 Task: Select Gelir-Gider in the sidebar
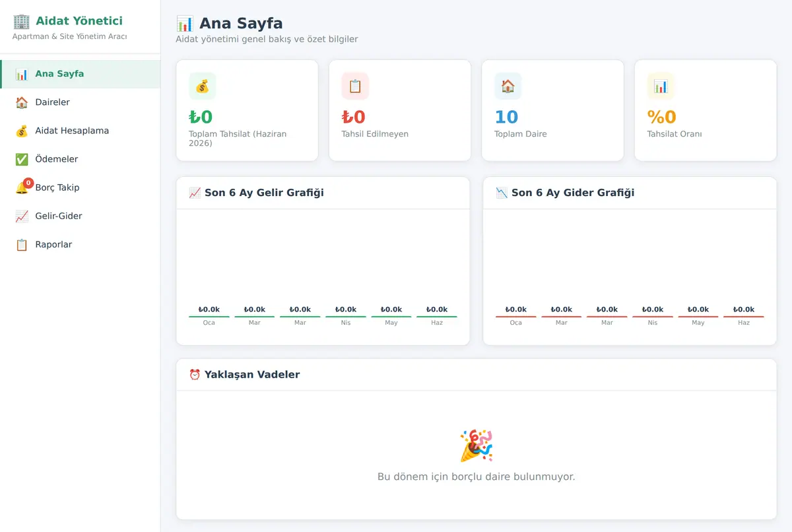(x=80, y=216)
